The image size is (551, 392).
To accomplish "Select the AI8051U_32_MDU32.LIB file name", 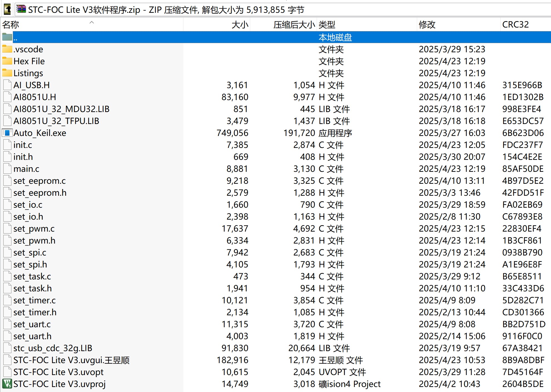I will point(62,109).
